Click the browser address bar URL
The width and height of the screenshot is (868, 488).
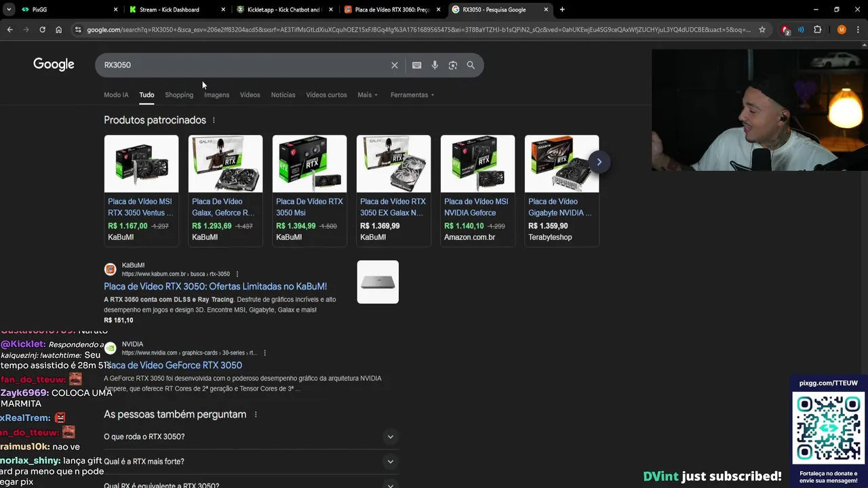pos(418,30)
